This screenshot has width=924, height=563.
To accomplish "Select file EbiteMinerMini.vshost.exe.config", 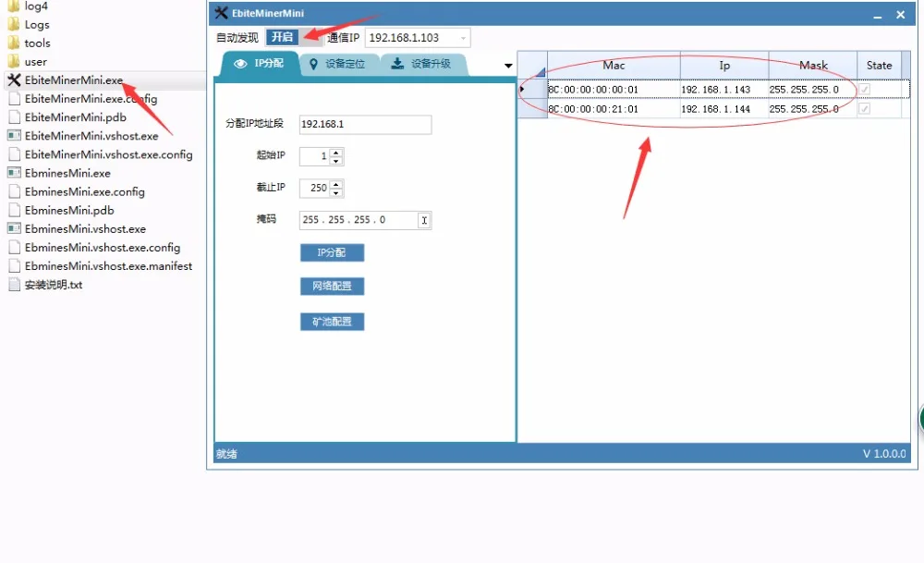I will click(108, 154).
